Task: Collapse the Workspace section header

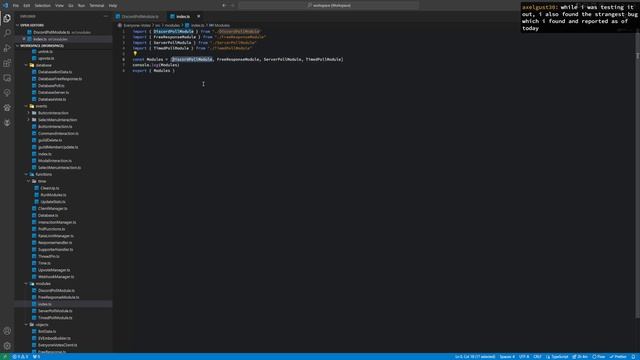Action: [x=42, y=46]
